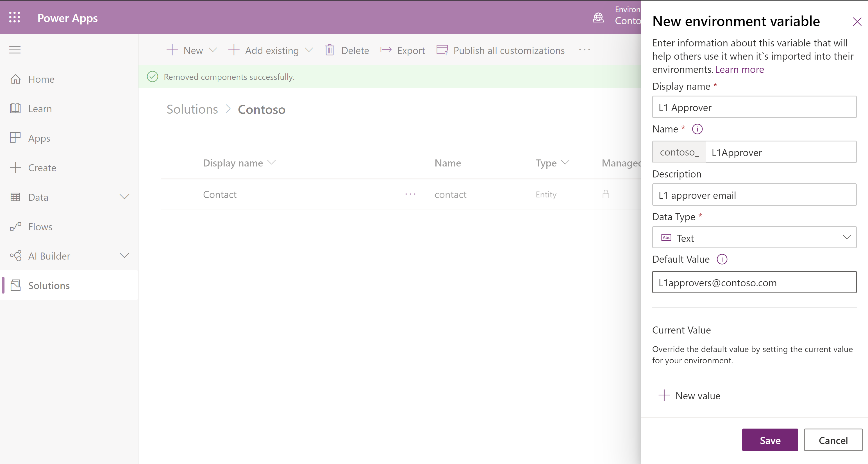This screenshot has height=464, width=868.
Task: Click the Save button
Action: tap(769, 440)
